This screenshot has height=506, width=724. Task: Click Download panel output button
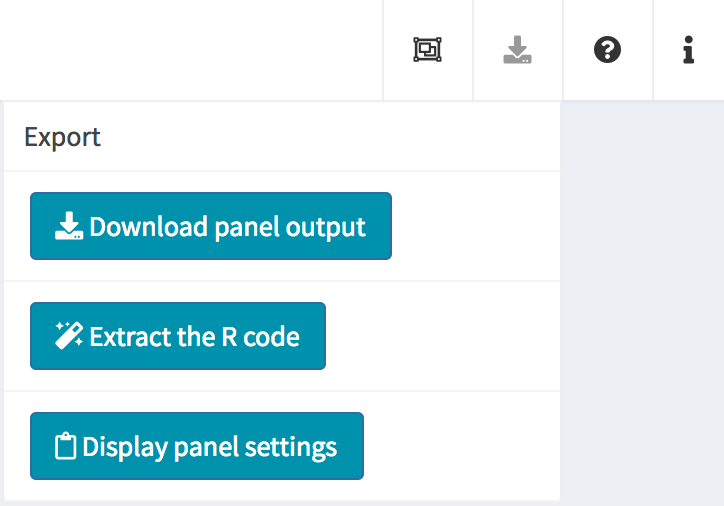[x=211, y=226]
